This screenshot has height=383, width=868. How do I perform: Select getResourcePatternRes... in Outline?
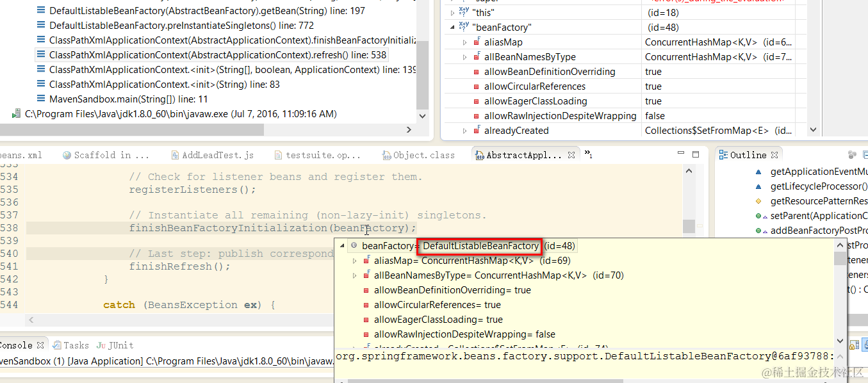pyautogui.click(x=819, y=201)
